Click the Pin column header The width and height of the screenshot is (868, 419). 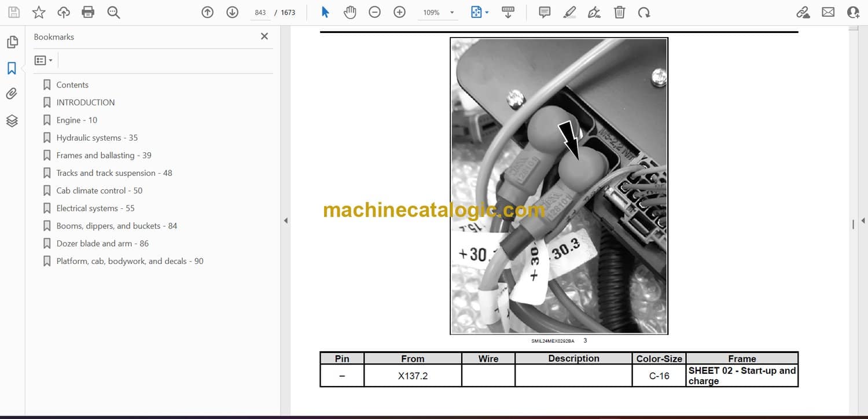pos(342,359)
